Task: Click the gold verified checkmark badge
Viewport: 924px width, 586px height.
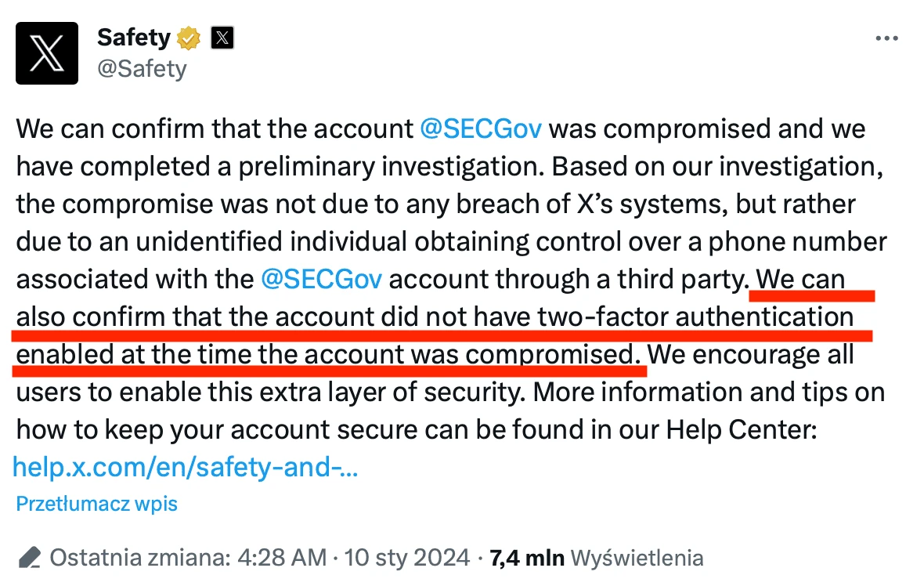Action: click(189, 38)
